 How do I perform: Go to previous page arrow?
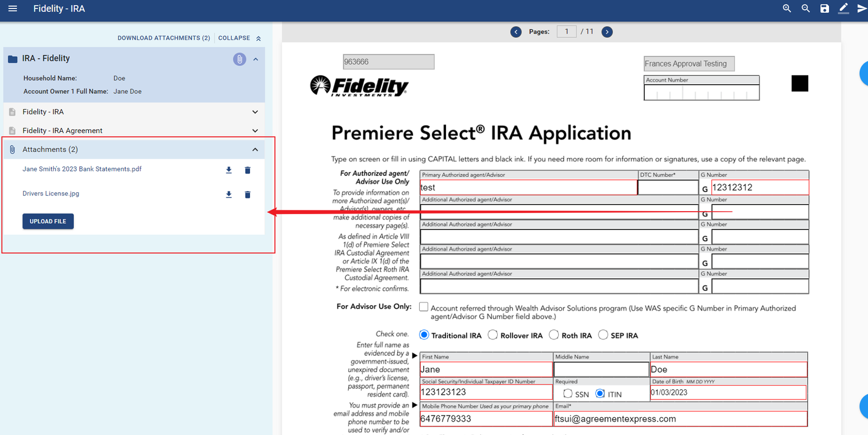pos(516,32)
